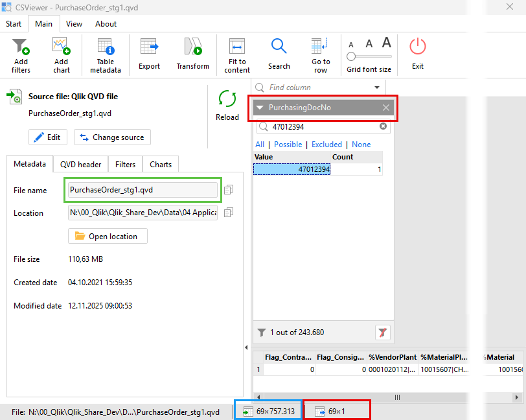Select the Excluded values link
This screenshot has width=526, height=420.
[326, 145]
